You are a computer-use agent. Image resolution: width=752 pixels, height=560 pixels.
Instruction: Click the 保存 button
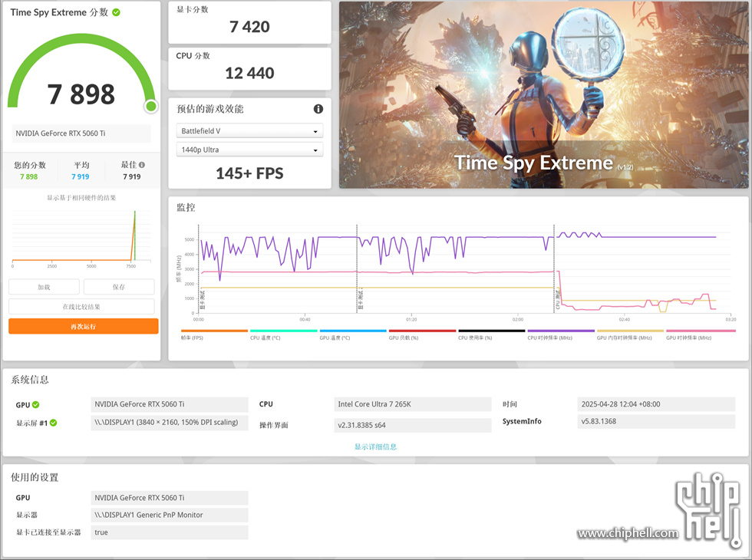pos(119,287)
